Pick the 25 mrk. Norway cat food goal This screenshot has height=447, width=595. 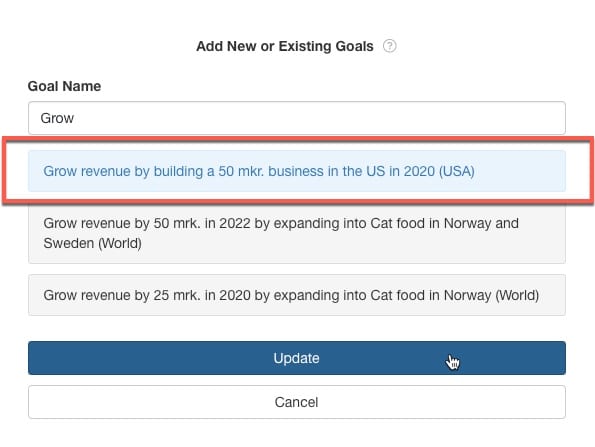[297, 295]
